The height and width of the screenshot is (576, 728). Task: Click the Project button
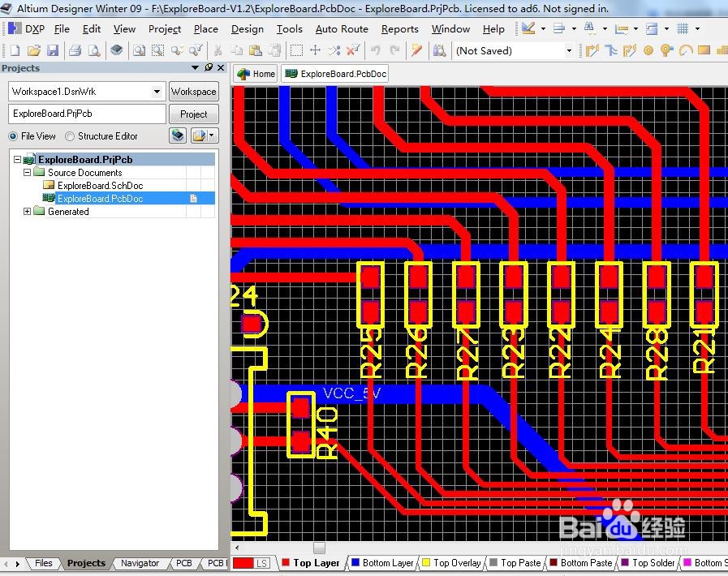(194, 114)
